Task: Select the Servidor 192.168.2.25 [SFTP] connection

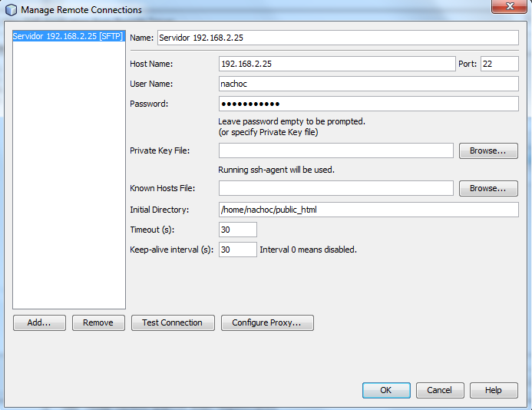Action: tap(69, 36)
